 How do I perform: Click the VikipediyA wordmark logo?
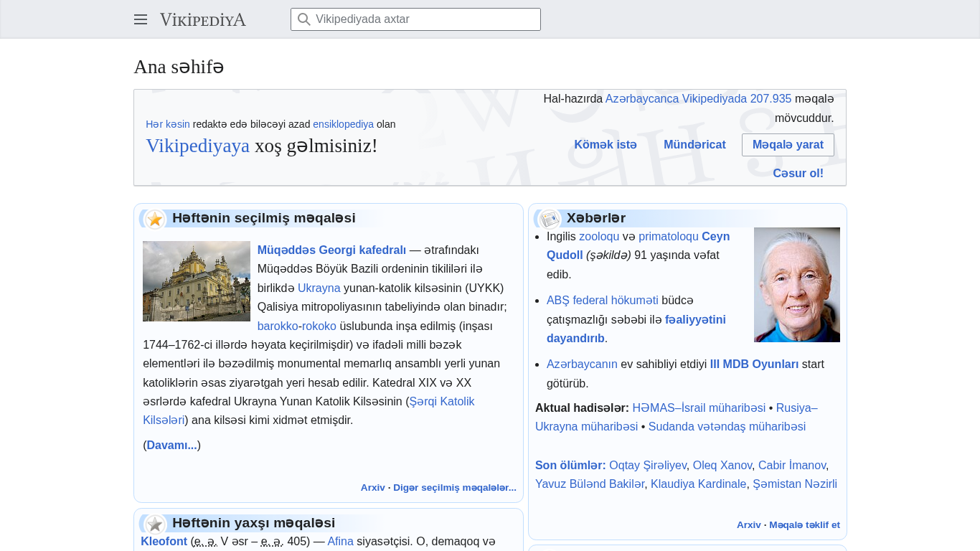(x=203, y=19)
